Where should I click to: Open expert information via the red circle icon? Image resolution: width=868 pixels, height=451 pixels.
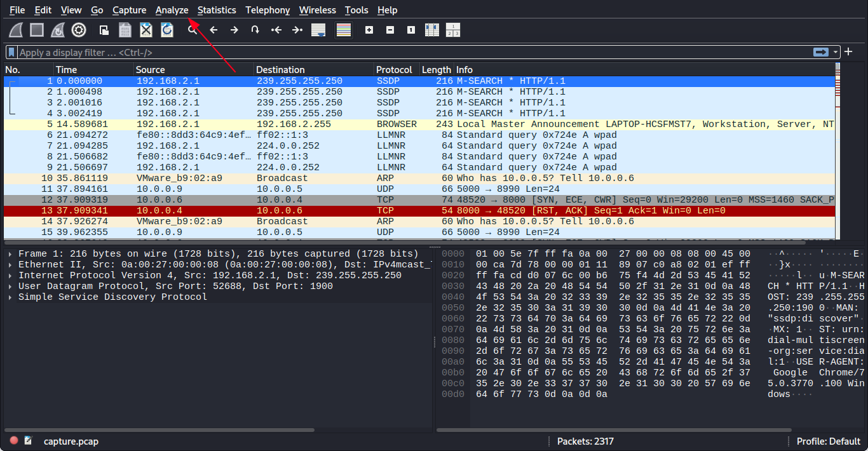(14, 441)
